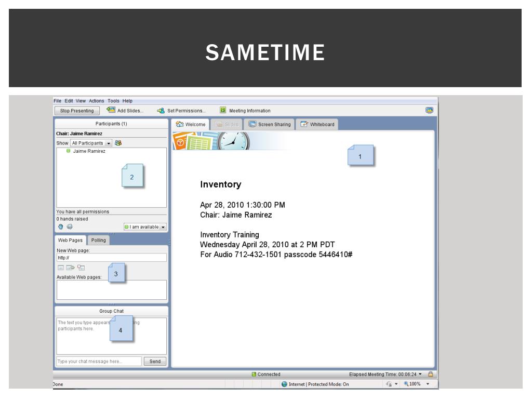Image resolution: width=532 pixels, height=399 pixels.
Task: Switch to the Screen Sharing tab
Action: pyautogui.click(x=270, y=125)
